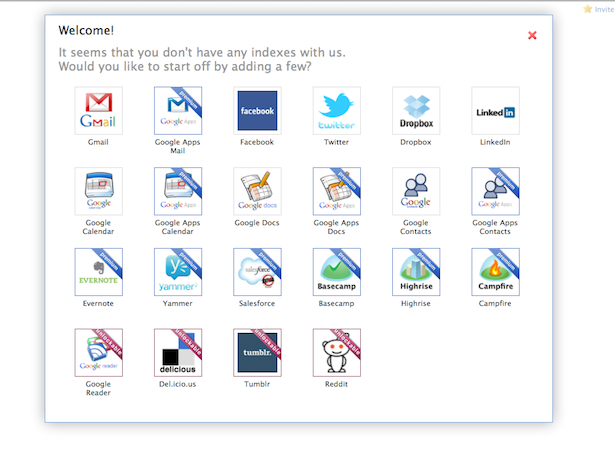Select the Dropbox box icon
Image resolution: width=615 pixels, height=450 pixels.
point(416,111)
